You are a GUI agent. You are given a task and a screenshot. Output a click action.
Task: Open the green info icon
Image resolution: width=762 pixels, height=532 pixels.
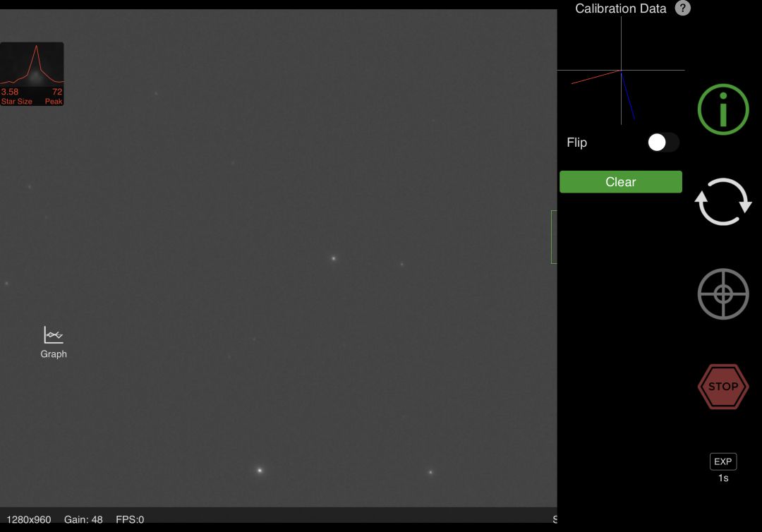722,109
